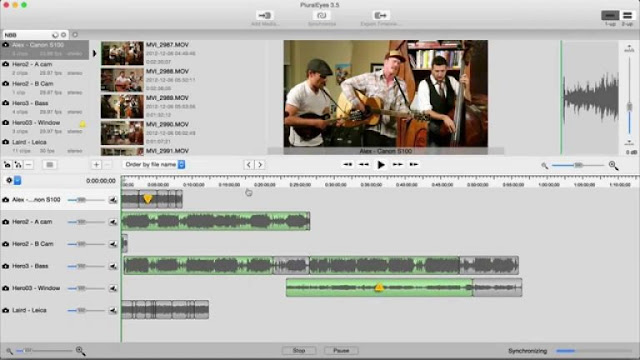Select the Hero03 - Window media bin

[x=45, y=127]
